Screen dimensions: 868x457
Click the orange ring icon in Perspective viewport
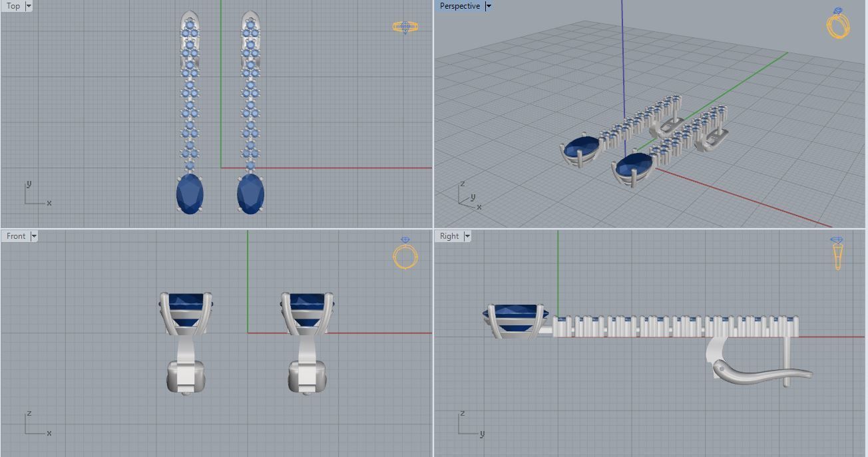(x=838, y=23)
